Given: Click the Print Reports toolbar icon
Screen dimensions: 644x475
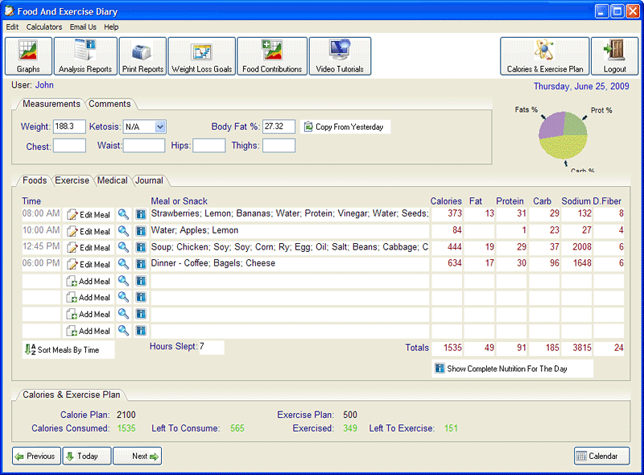Looking at the screenshot, I should pos(142,56).
